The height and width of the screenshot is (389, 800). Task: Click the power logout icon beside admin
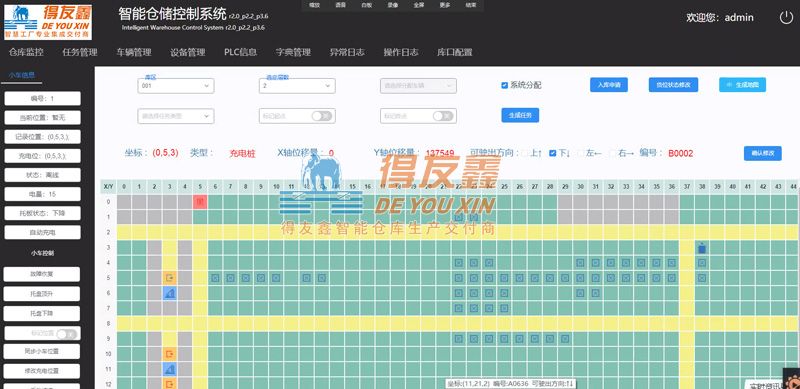tap(786, 17)
